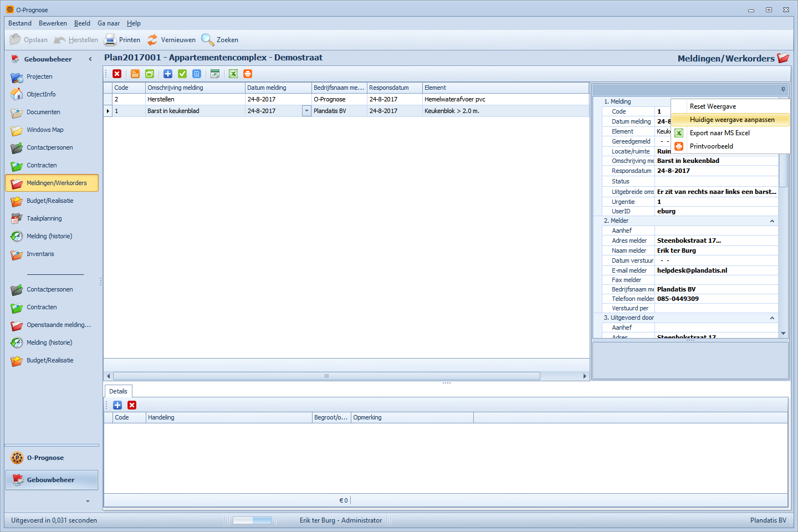Collapse the '3. Uitgevoerd door' section

click(x=772, y=318)
